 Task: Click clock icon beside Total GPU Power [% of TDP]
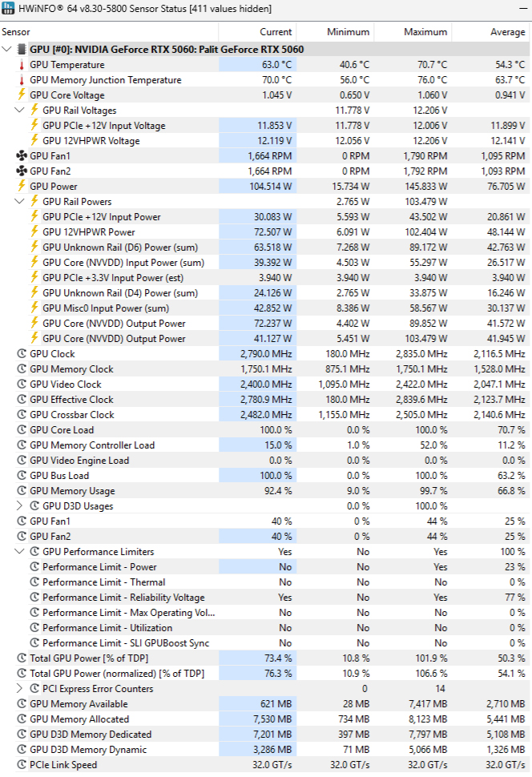pyautogui.click(x=22, y=658)
